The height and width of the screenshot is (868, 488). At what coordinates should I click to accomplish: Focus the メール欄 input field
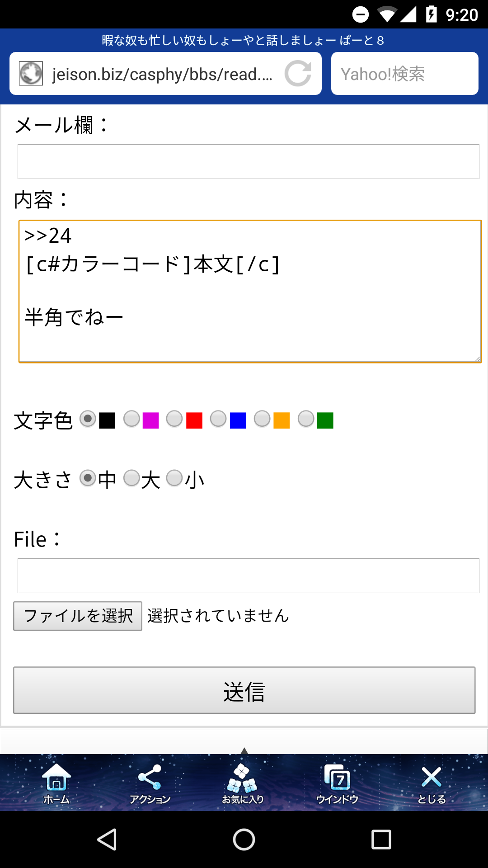tap(248, 161)
